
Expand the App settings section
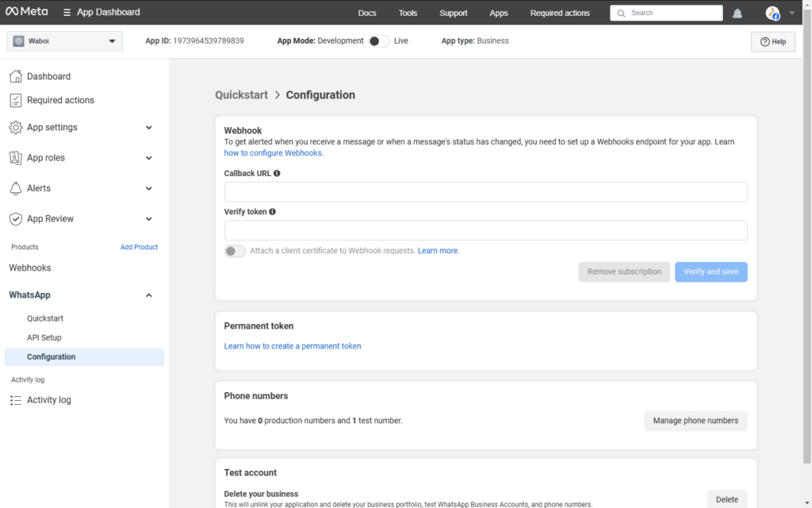[x=148, y=127]
